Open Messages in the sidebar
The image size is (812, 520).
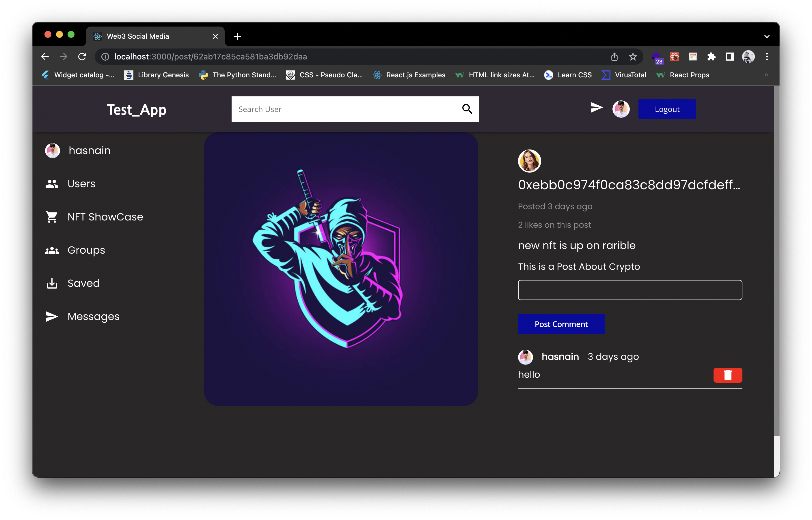(93, 316)
